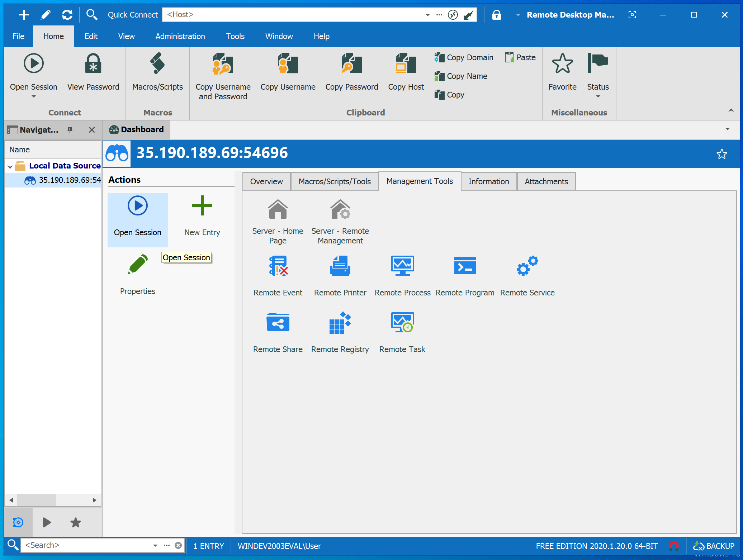Toggle the lock application icon
743x560 pixels.
coord(496,15)
